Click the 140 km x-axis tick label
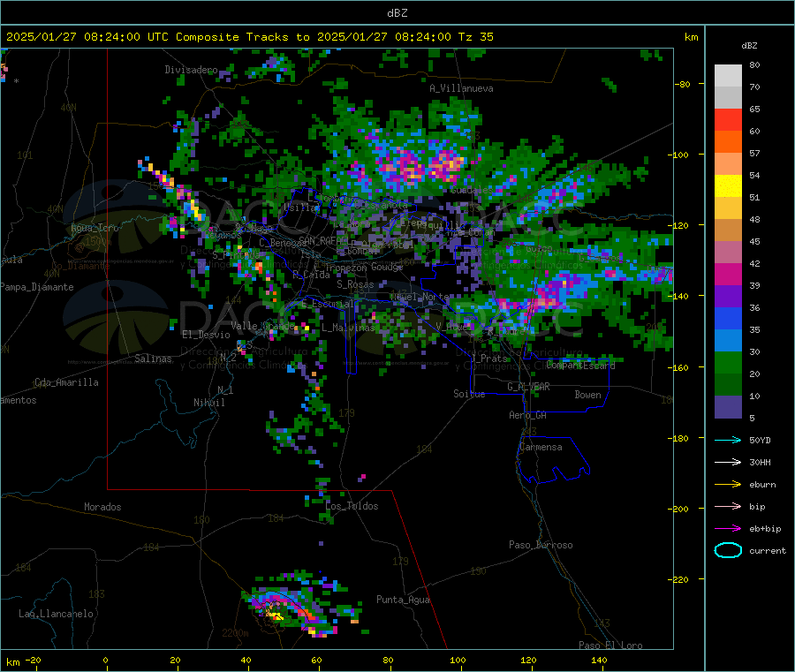Screen dimensions: 795x672 (x=599, y=660)
